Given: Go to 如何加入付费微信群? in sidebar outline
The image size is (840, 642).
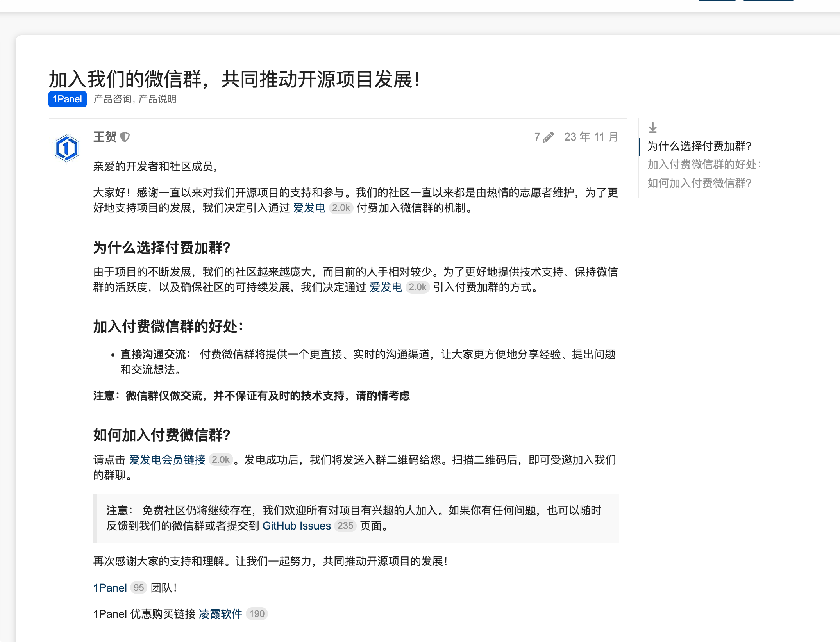Looking at the screenshot, I should [699, 183].
